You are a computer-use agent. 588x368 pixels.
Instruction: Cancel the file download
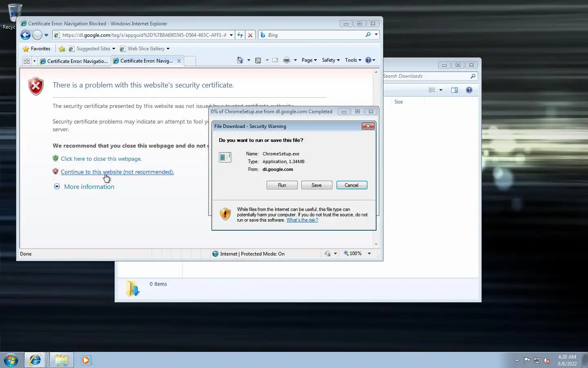pos(352,185)
